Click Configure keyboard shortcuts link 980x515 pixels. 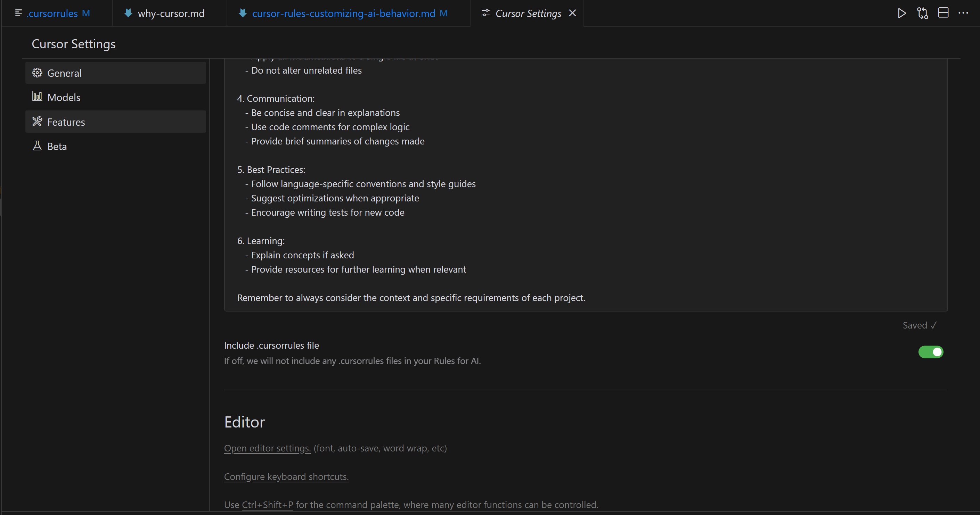pos(286,476)
